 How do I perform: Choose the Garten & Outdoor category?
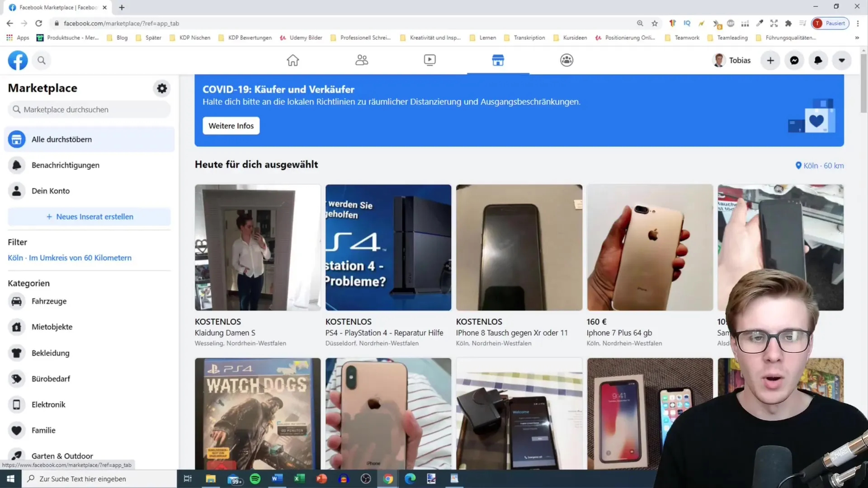point(89,456)
